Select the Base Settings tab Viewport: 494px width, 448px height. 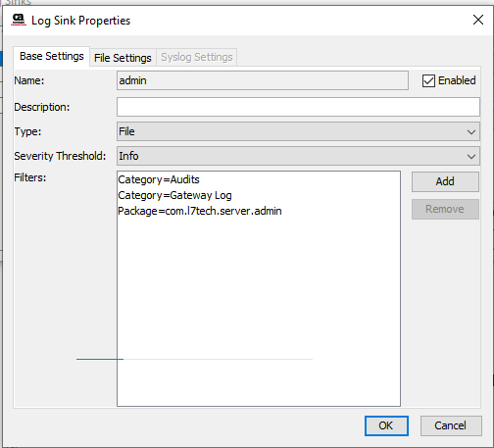coord(52,56)
